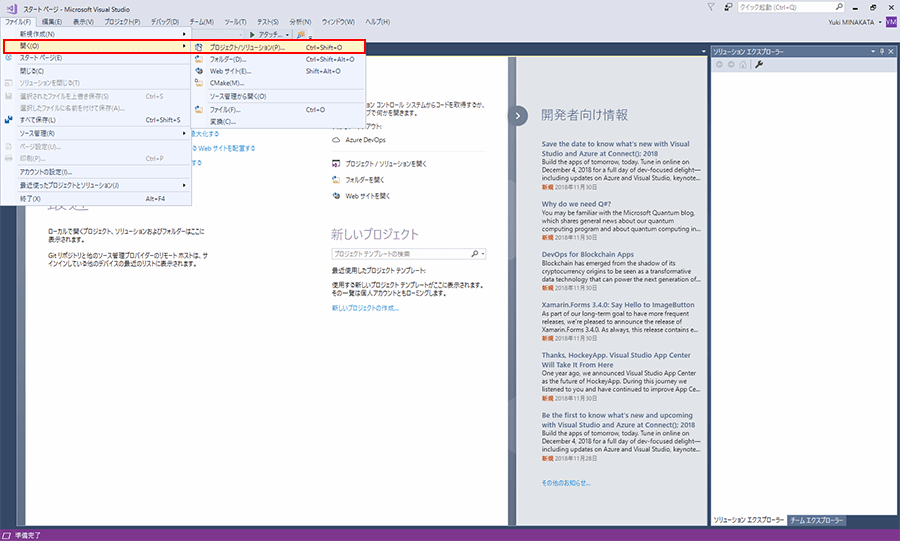Click the icon beside プロジェクト / ソリューションを開く
Viewport: 900px width, 541px height.
pos(336,164)
